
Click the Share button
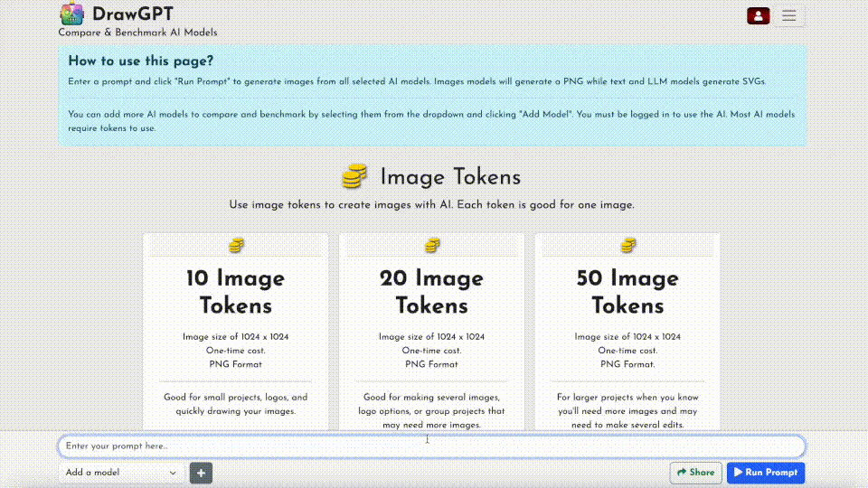click(x=694, y=473)
